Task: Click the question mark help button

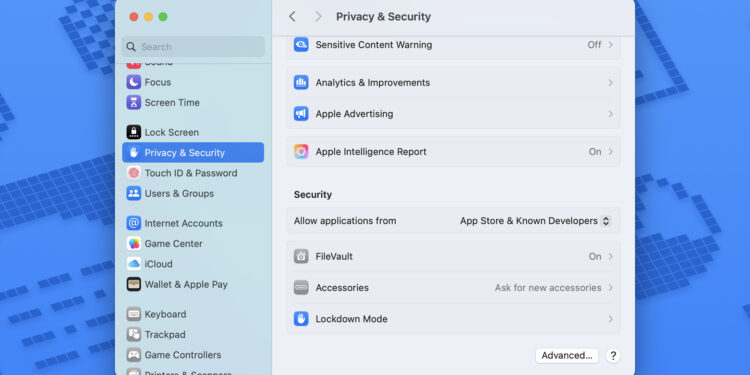Action: tap(613, 355)
